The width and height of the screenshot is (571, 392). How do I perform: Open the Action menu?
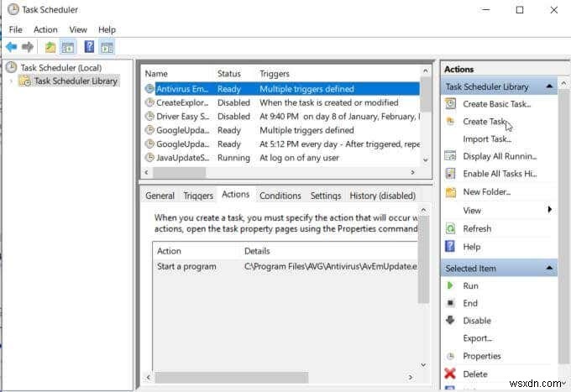tap(45, 29)
